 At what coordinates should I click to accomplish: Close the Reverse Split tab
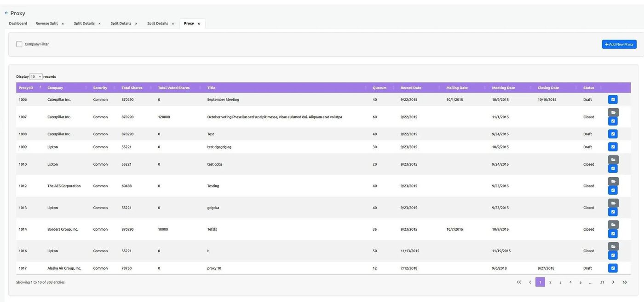point(63,23)
